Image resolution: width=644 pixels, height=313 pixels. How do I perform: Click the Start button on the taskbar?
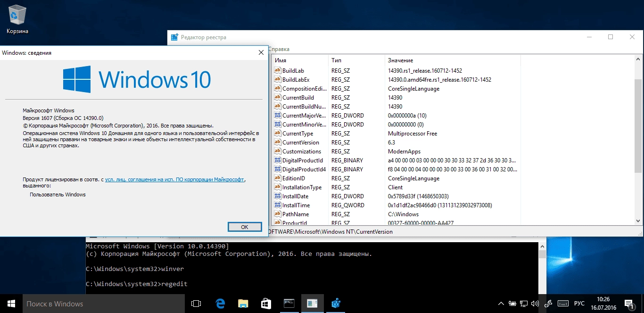point(11,304)
